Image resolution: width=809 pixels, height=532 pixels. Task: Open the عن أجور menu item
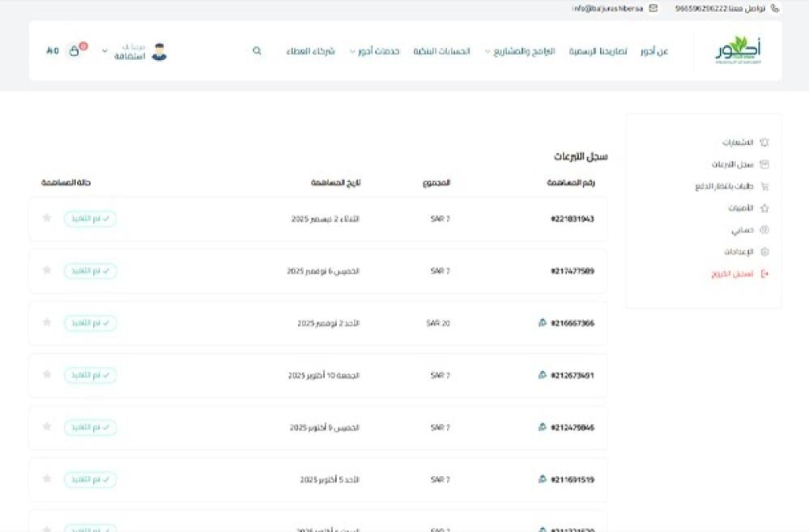click(x=654, y=52)
